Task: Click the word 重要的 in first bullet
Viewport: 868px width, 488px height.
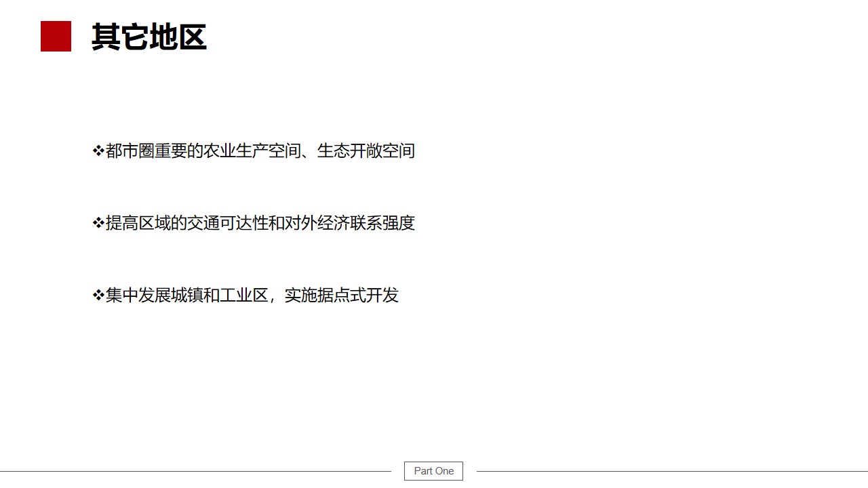Action: click(x=179, y=150)
